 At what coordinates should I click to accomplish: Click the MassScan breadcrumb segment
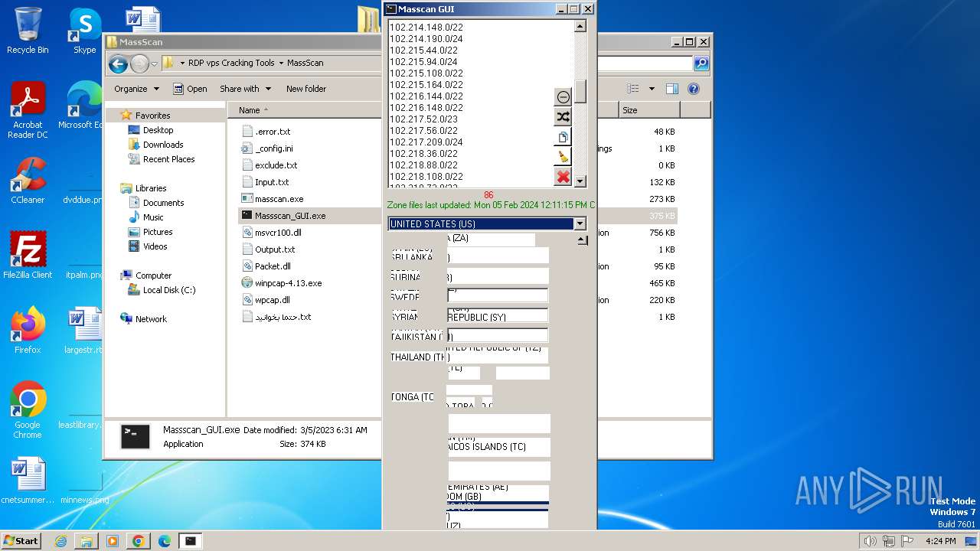pos(305,64)
